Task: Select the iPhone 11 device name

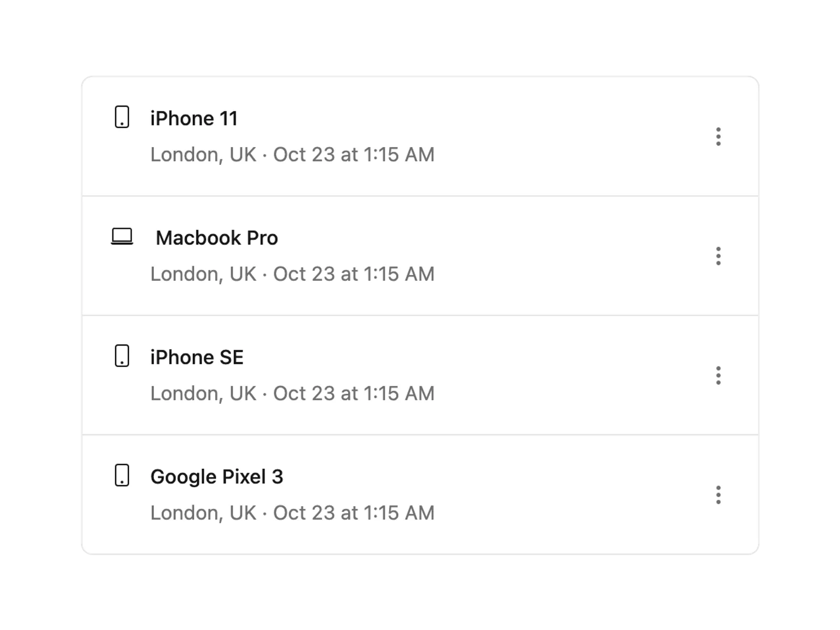Action: pyautogui.click(x=194, y=119)
